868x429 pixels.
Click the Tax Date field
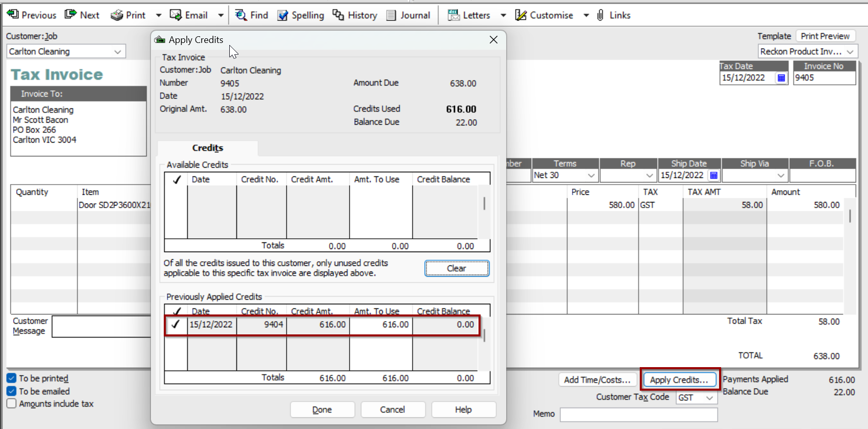click(x=747, y=78)
